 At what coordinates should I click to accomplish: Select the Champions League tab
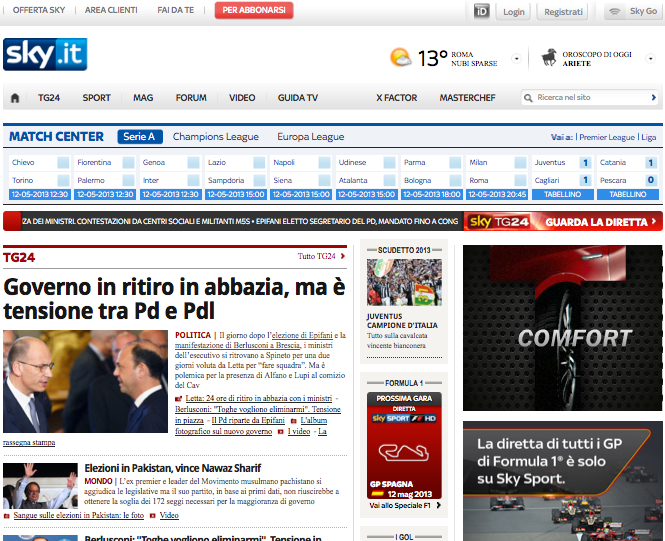pyautogui.click(x=215, y=137)
